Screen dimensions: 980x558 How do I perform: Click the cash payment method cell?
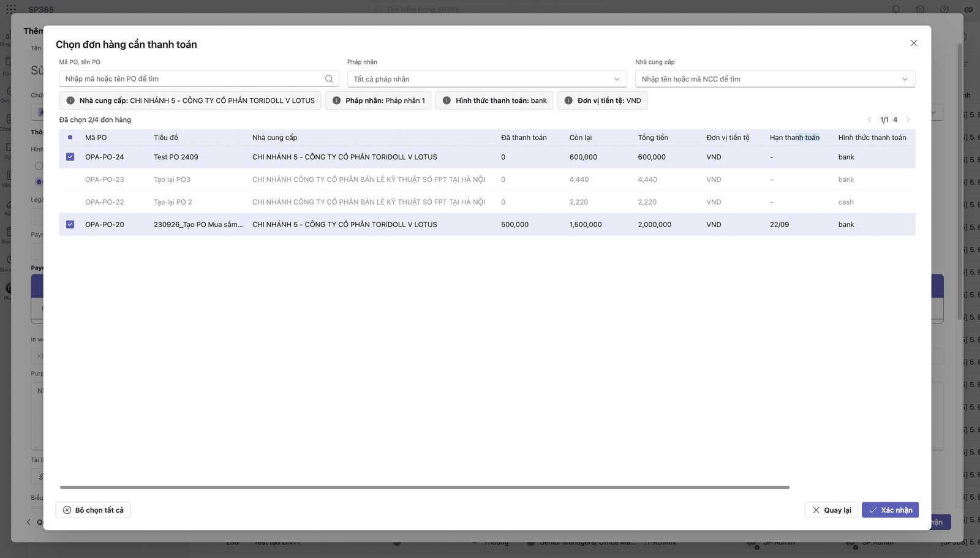click(846, 202)
